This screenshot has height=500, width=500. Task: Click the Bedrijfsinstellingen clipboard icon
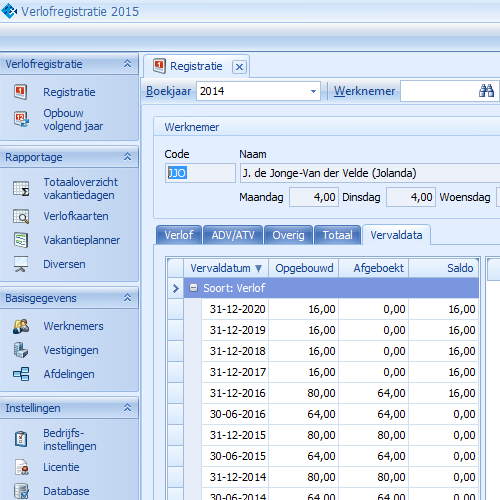[21, 439]
